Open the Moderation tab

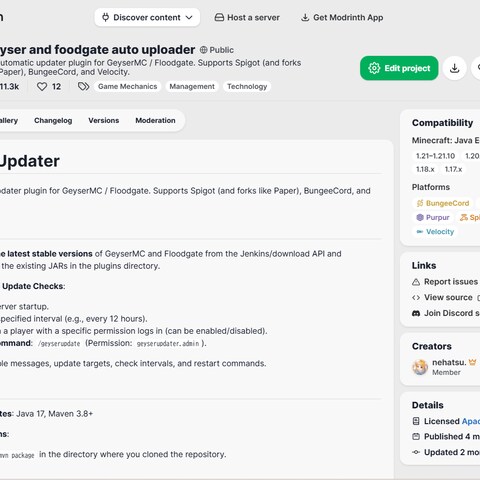point(155,120)
